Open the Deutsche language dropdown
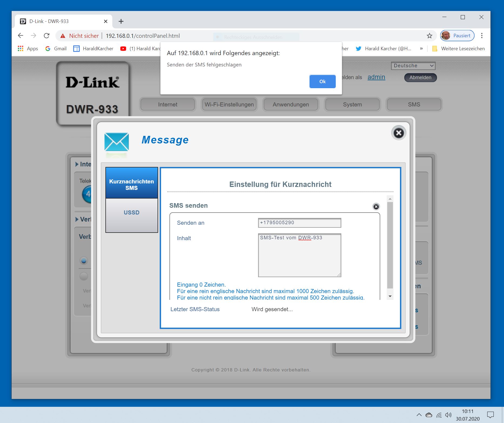 pos(413,66)
